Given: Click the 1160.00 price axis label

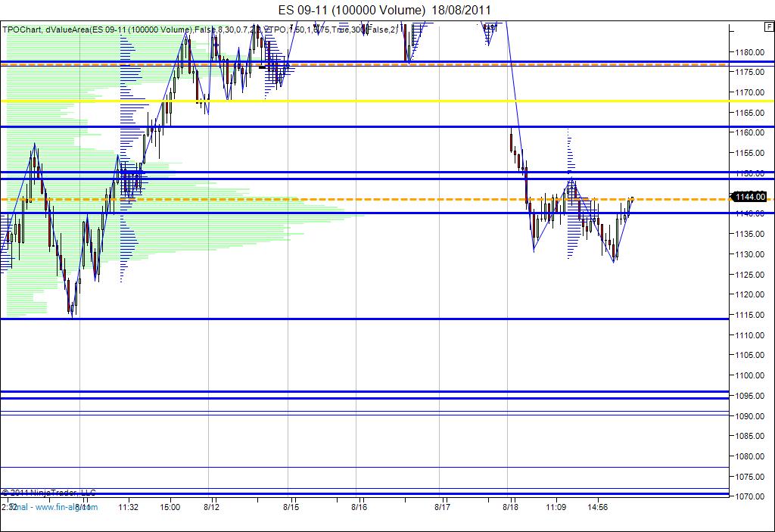Looking at the screenshot, I should [x=750, y=132].
